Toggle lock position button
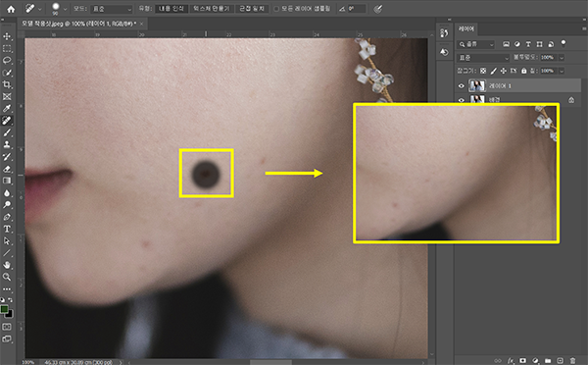This screenshot has height=365, width=588. coord(504,71)
